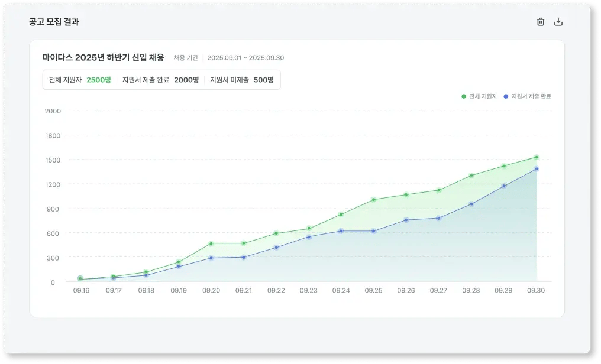Toggle the 지원서 제출 완료 series visibility
Image resolution: width=601 pixels, height=364 pixels.
click(x=526, y=96)
